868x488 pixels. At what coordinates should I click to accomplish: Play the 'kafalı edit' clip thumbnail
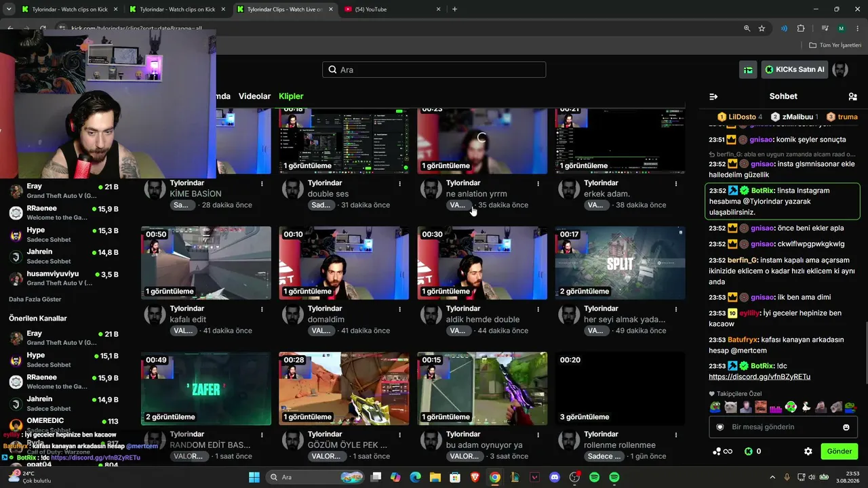206,263
